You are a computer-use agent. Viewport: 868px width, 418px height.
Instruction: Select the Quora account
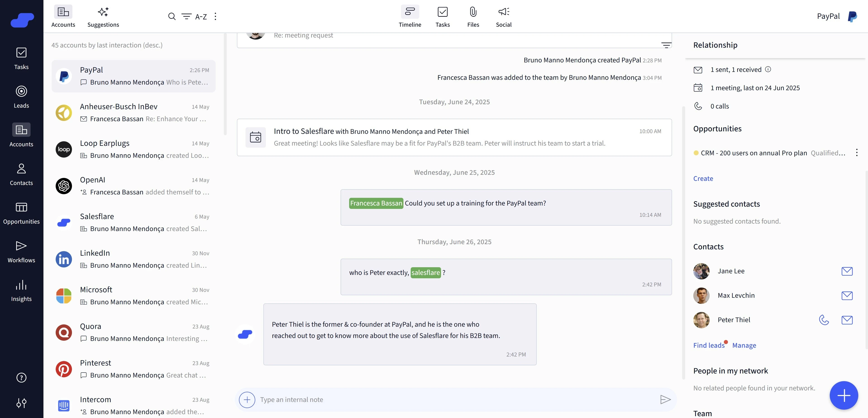(134, 333)
